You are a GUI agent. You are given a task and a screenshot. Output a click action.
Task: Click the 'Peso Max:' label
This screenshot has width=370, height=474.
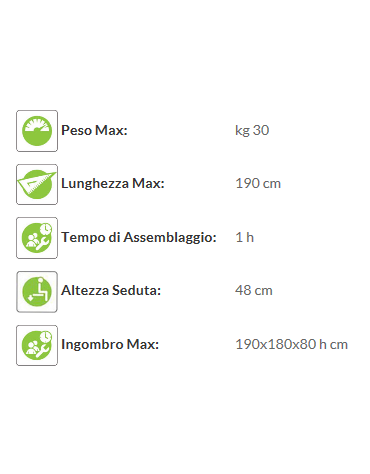point(94,130)
